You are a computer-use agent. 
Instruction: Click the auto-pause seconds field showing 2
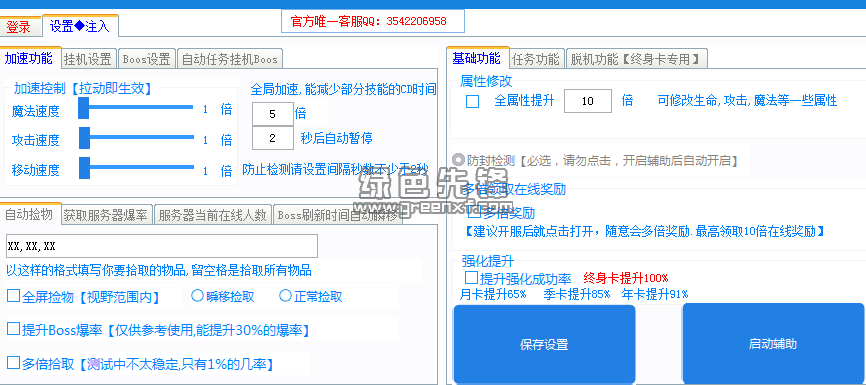(273, 138)
